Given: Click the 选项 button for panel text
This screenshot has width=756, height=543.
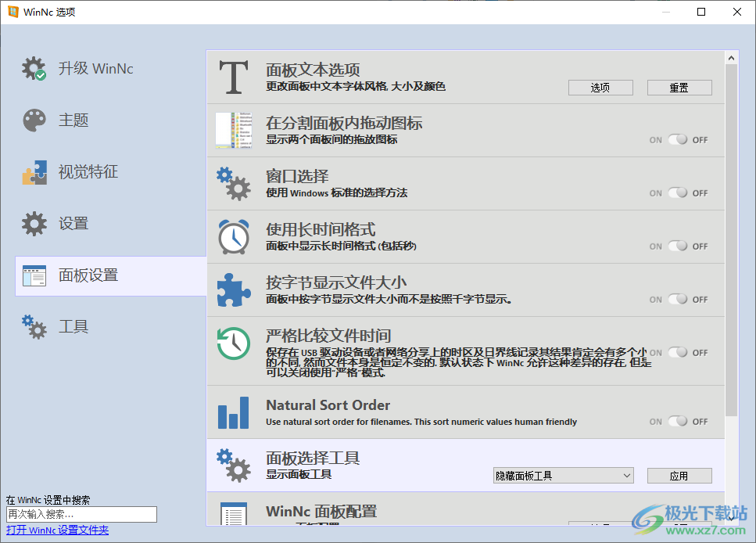Looking at the screenshot, I should pos(600,88).
